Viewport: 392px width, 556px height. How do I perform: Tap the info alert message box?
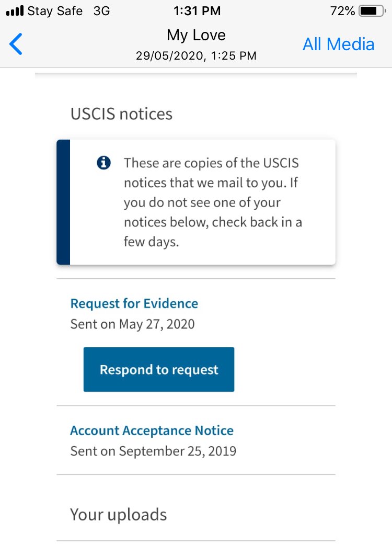click(x=196, y=202)
